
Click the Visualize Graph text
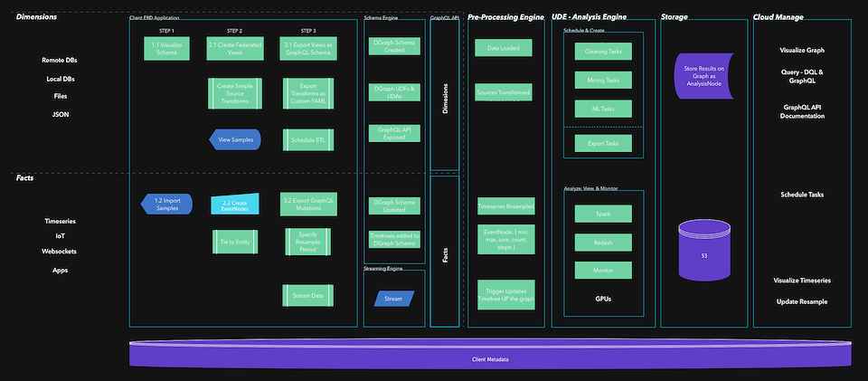(x=802, y=50)
